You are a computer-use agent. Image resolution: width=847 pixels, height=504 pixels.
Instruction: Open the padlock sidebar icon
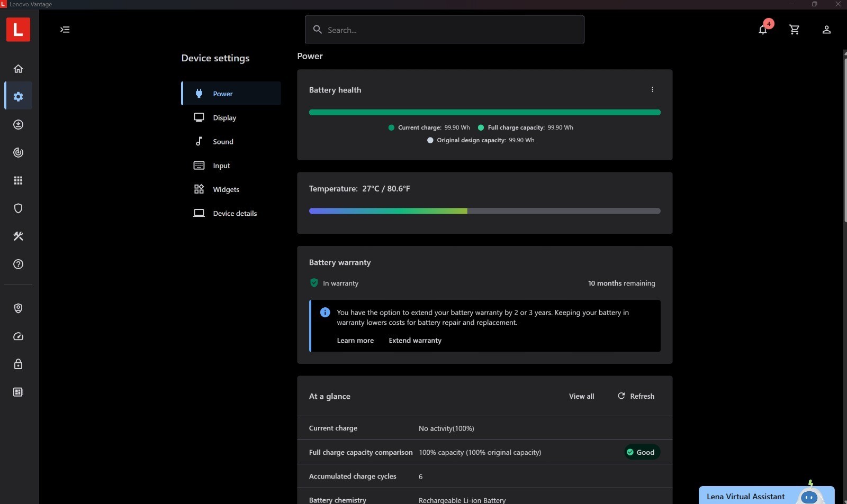pos(18,364)
